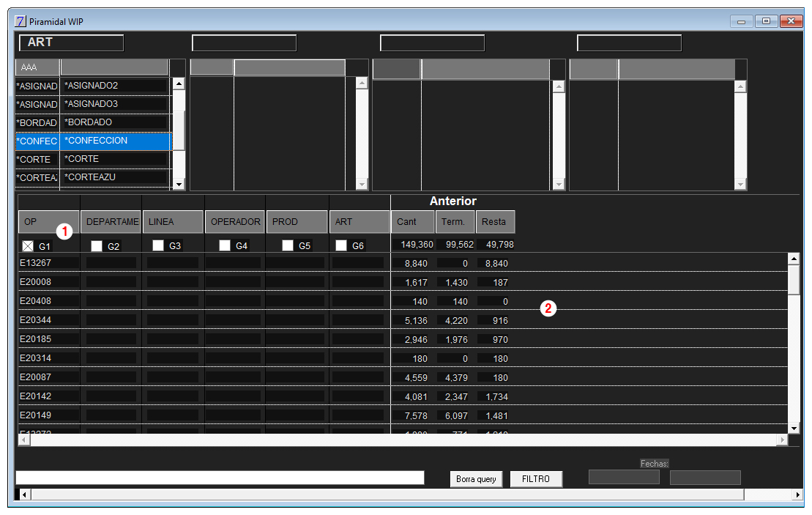Click scroll up arrow of fourth filter list
This screenshot has width=812, height=515.
tap(740, 86)
